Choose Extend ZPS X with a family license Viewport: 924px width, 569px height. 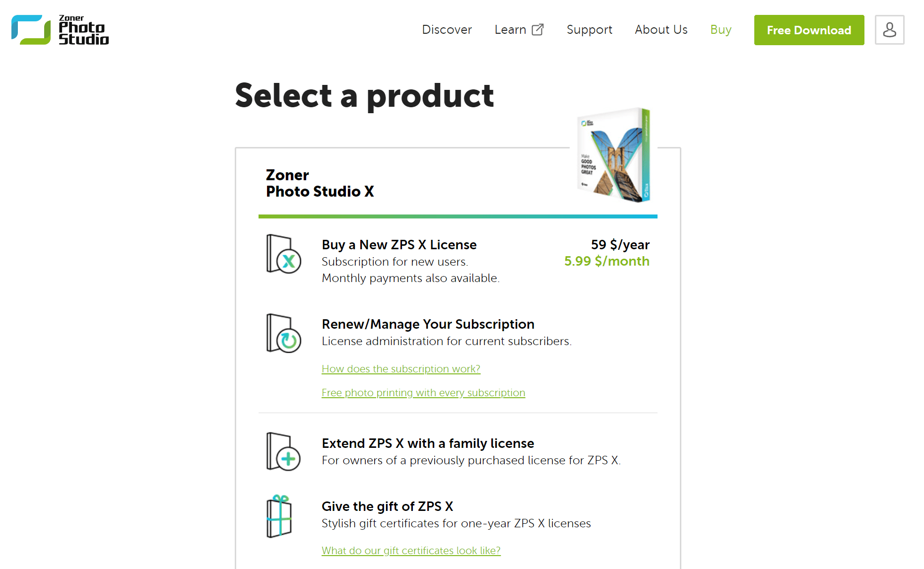(428, 443)
